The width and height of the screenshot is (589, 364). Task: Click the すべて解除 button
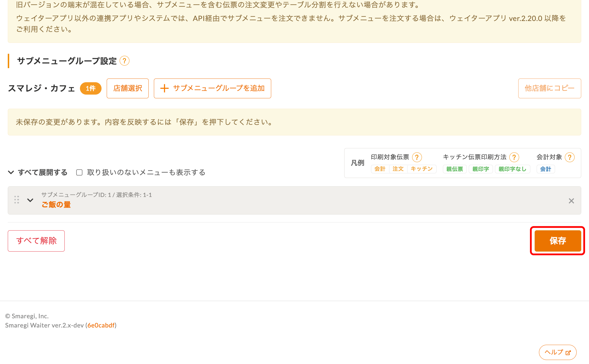click(x=36, y=241)
